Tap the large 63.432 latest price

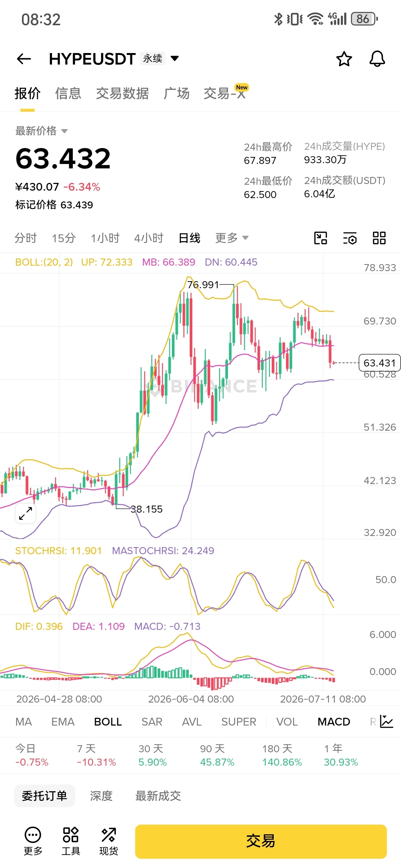(x=63, y=158)
